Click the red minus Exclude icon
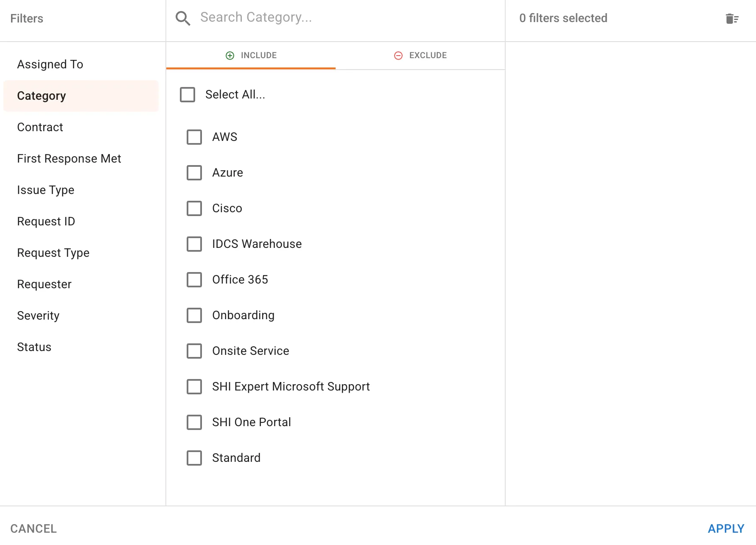Screen dimensions: 756x545 point(398,56)
